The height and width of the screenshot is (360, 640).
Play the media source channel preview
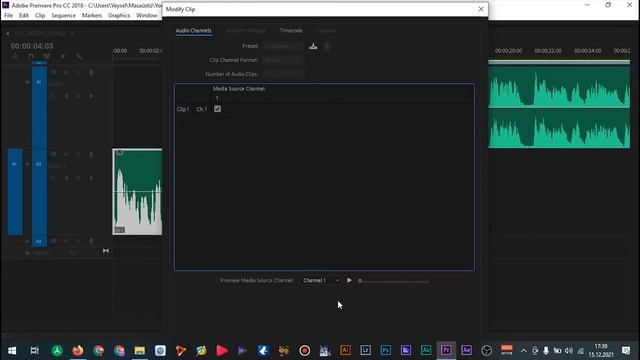pos(349,280)
